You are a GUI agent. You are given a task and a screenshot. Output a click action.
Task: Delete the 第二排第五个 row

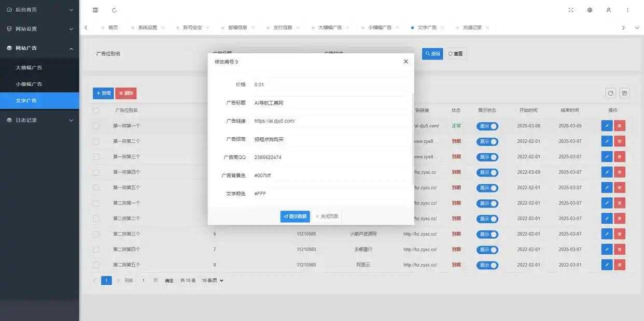pyautogui.click(x=620, y=265)
